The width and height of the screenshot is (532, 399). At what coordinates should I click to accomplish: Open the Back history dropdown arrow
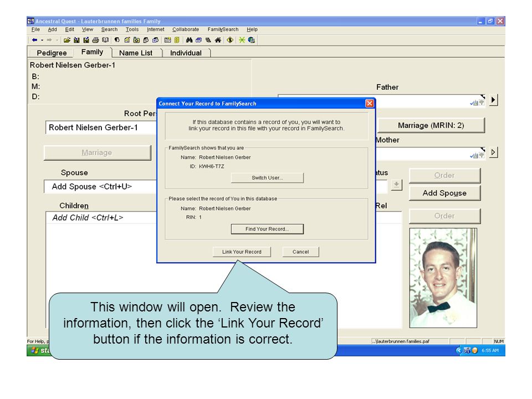pos(42,40)
